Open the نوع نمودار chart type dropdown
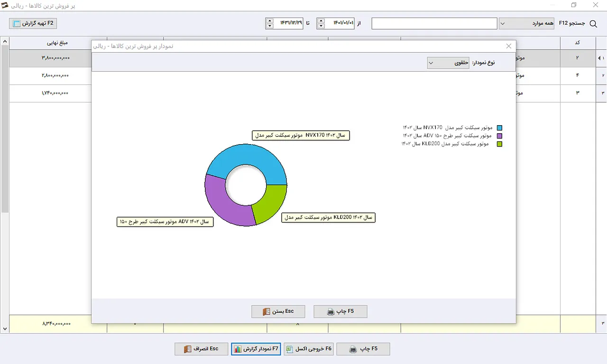 coord(448,63)
